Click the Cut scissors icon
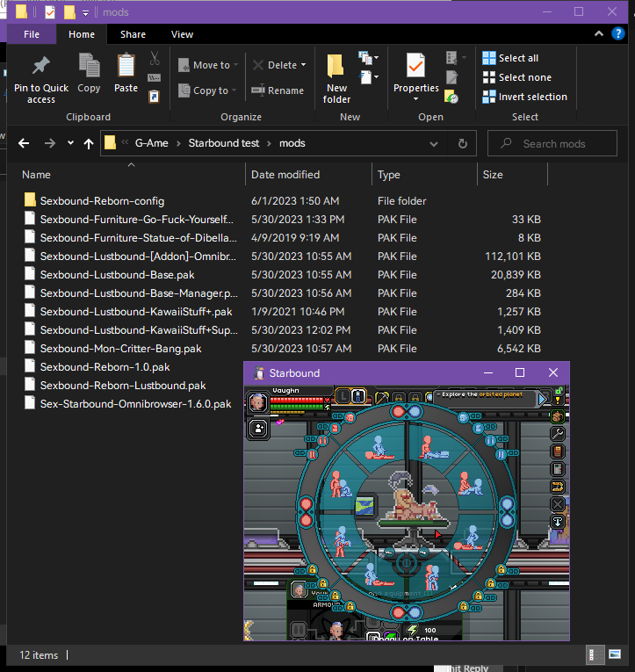This screenshot has width=635, height=672. pos(155,58)
